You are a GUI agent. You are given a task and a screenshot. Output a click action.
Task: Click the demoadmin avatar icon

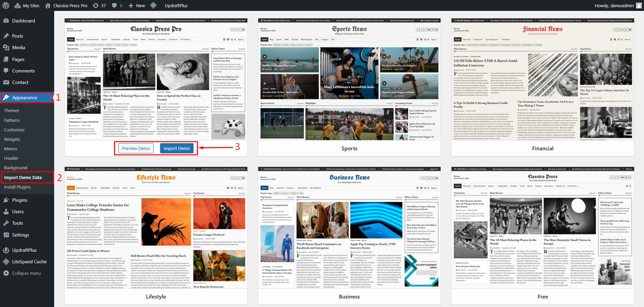coord(639,6)
